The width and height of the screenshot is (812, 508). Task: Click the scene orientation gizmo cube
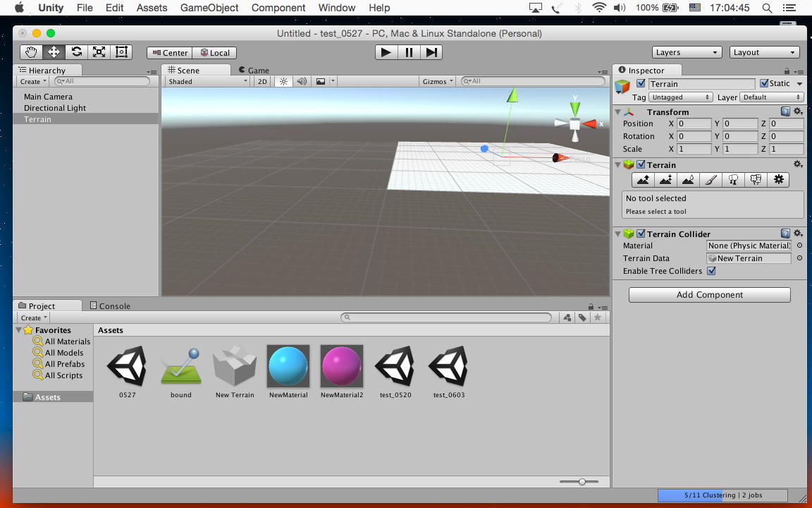click(x=575, y=124)
